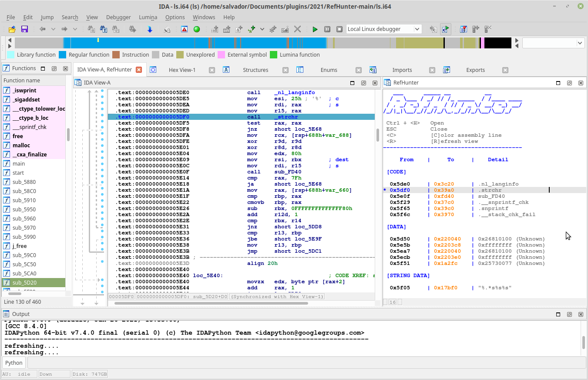Screen dimensions: 588x380
Task: Toggle the pressed C source-level debugging button
Action: (445, 29)
